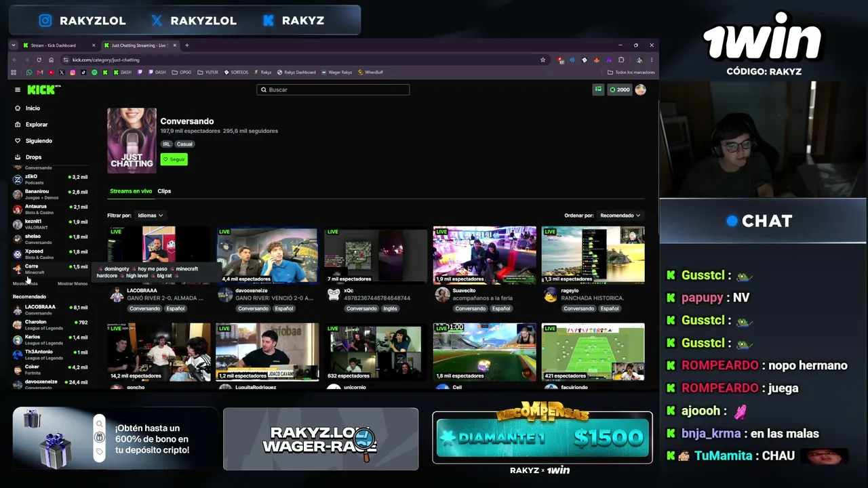Open Siguiendo in the sidebar

point(39,141)
